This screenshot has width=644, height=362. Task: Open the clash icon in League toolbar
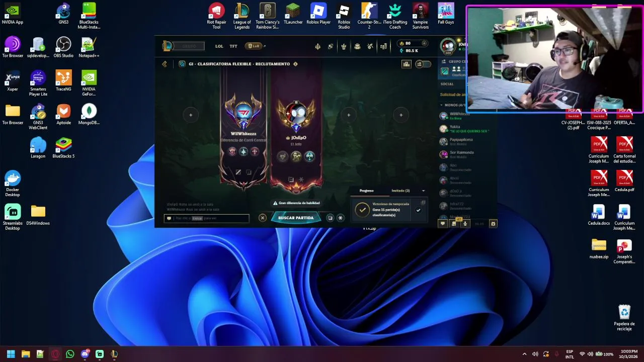(x=331, y=46)
